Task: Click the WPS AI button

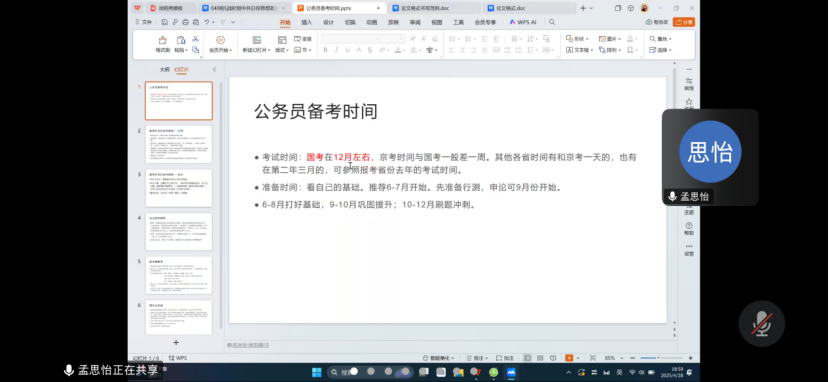Action: point(523,22)
